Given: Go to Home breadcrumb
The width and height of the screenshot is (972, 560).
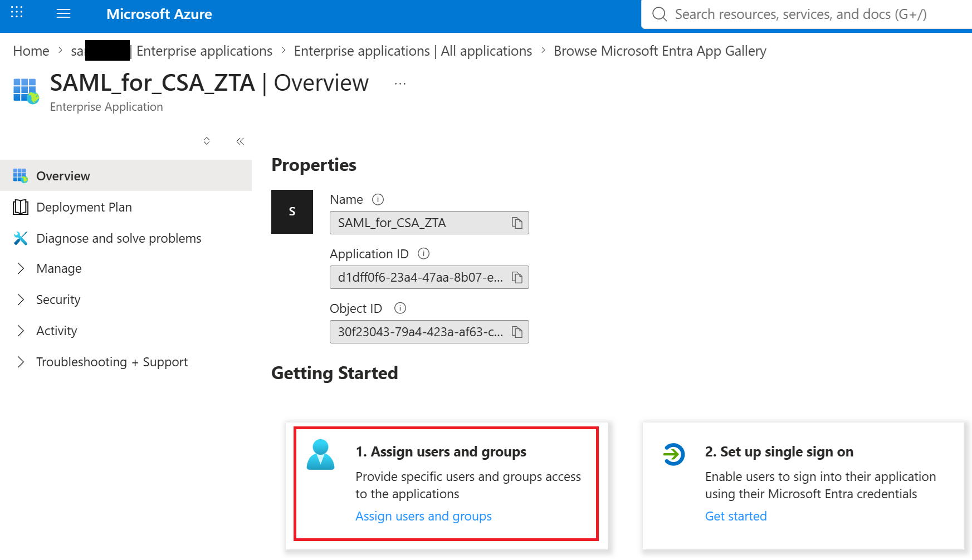Looking at the screenshot, I should coord(31,51).
